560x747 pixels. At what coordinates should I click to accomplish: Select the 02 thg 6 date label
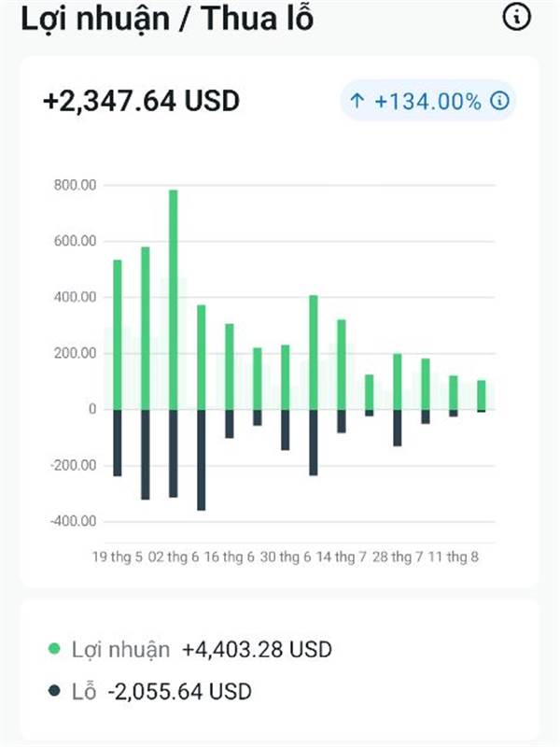click(174, 557)
